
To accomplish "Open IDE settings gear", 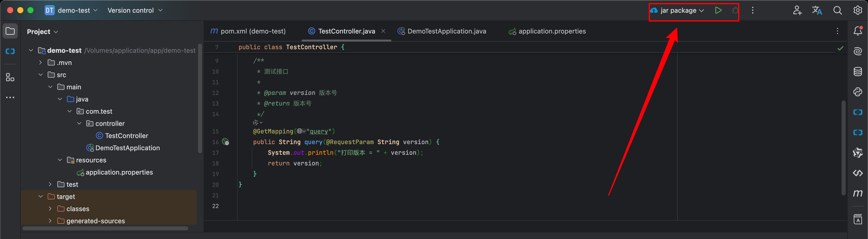I will (x=858, y=10).
